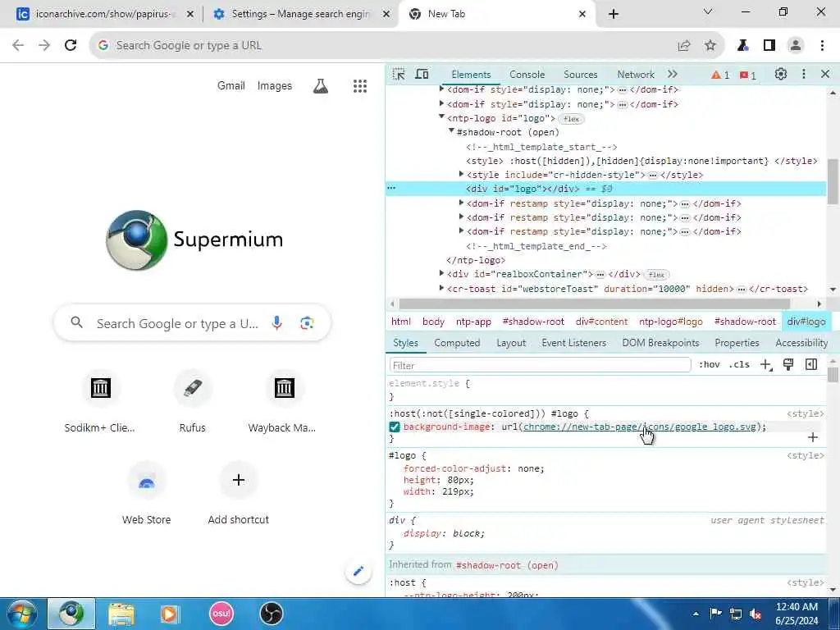The height and width of the screenshot is (630, 840).
Task: Toggle the browser side panel icon
Action: point(769,46)
